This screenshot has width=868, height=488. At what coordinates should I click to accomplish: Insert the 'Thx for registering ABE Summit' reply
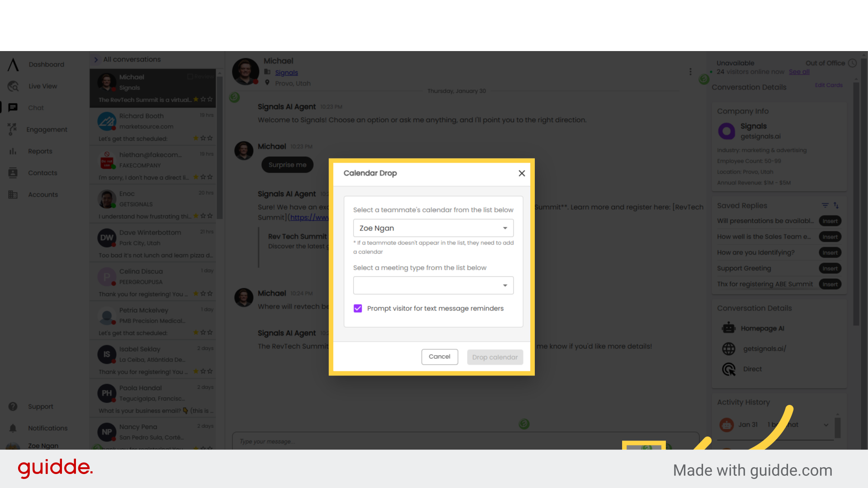(830, 284)
